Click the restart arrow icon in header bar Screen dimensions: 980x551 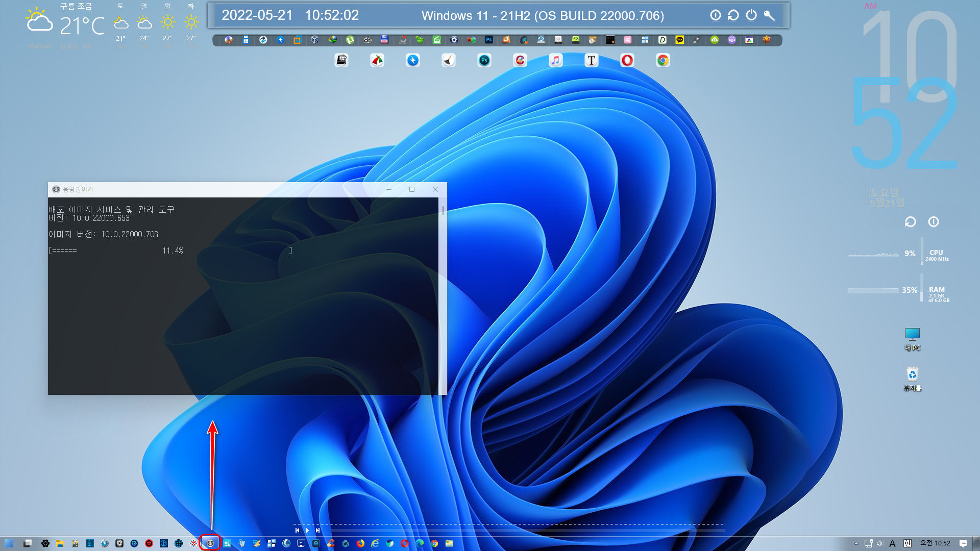(x=733, y=15)
